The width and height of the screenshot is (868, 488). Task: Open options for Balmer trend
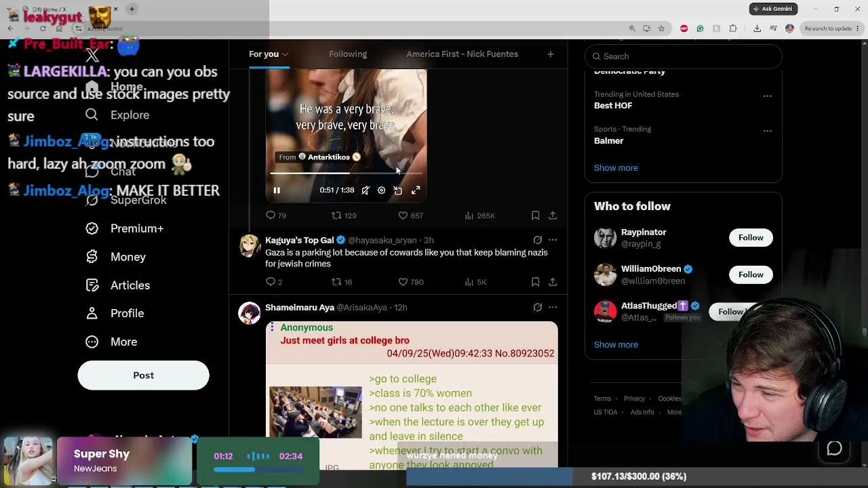coord(767,131)
